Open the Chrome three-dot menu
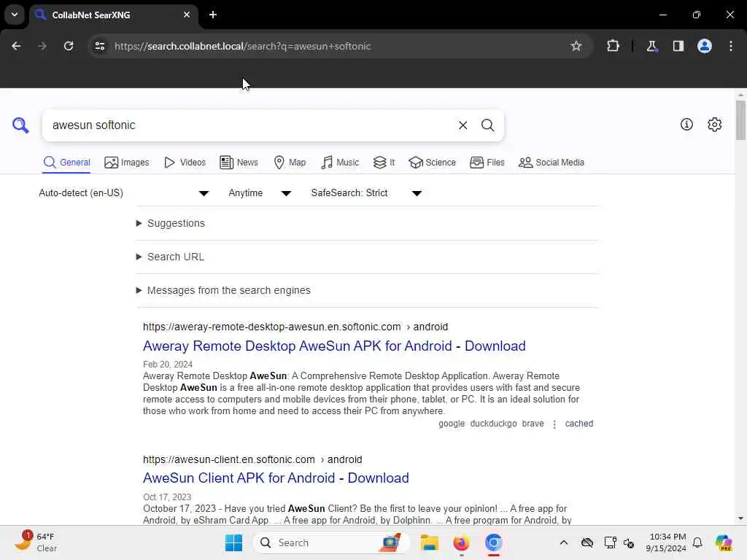Image resolution: width=747 pixels, height=560 pixels. 731,46
